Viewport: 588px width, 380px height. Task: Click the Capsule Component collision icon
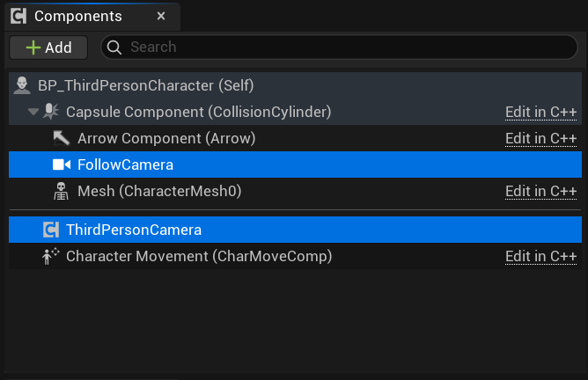tap(50, 112)
